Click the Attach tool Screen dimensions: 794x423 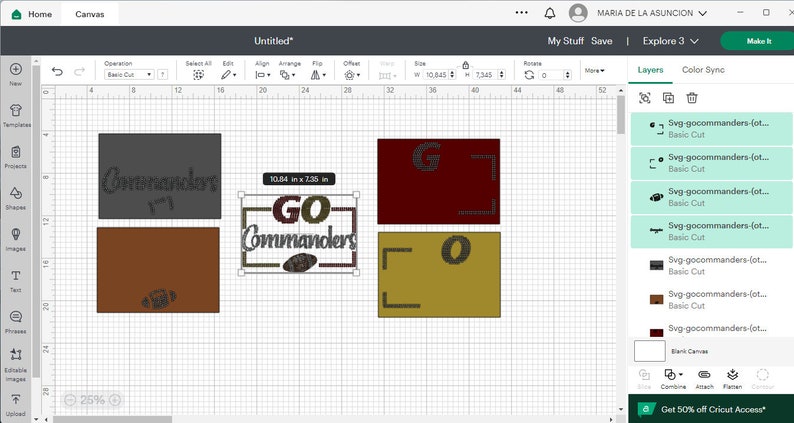[x=704, y=379]
